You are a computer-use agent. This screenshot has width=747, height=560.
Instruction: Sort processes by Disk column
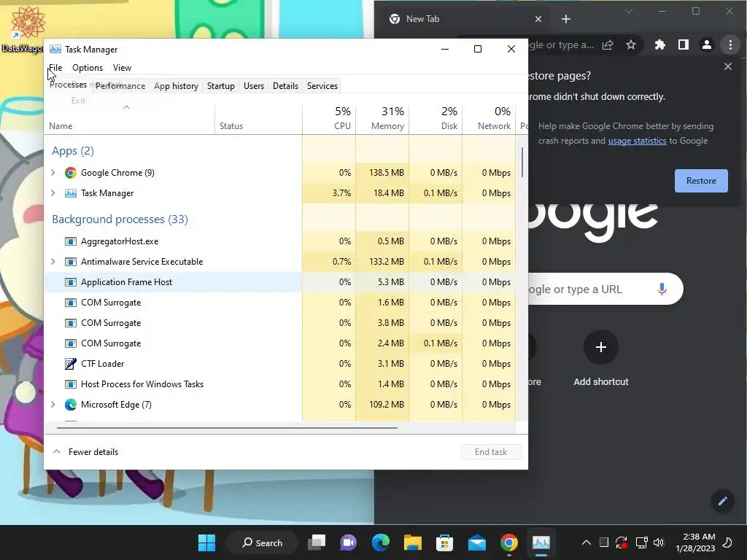click(x=436, y=118)
